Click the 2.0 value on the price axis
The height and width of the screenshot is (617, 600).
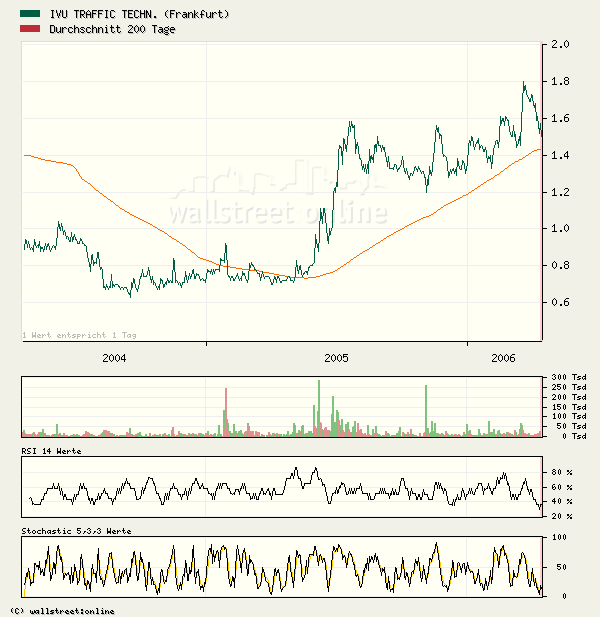[x=559, y=45]
